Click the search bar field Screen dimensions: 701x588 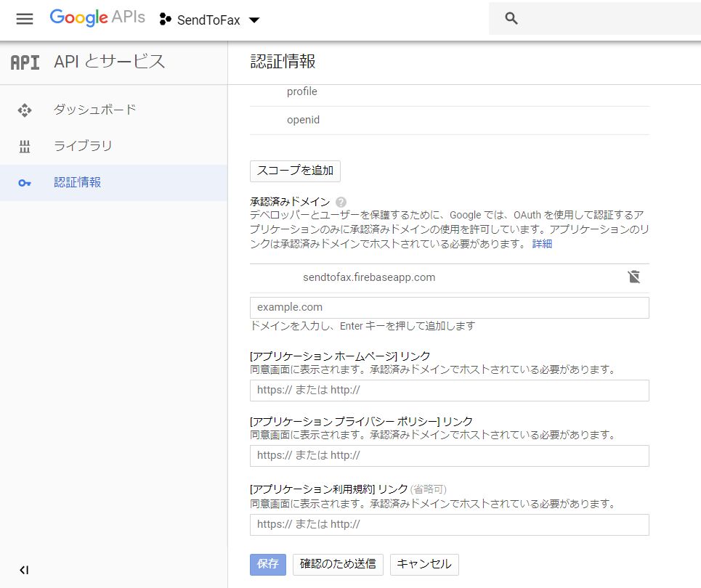click(595, 18)
